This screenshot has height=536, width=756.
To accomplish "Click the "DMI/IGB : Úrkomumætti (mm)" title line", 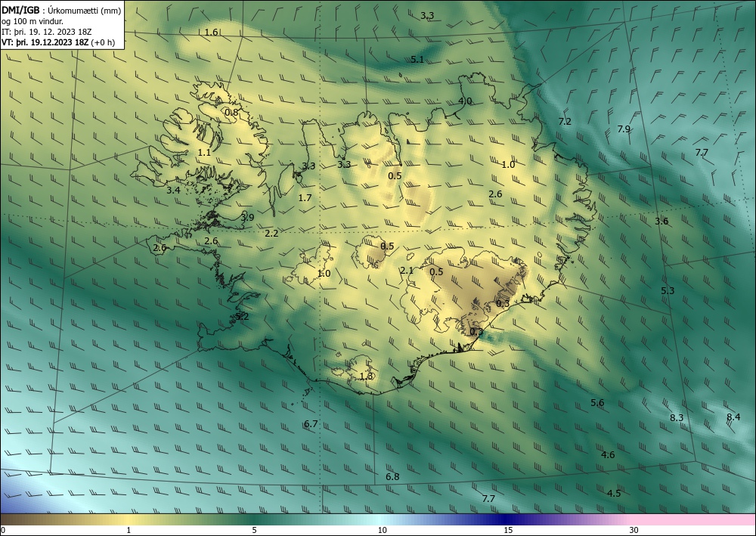I will [x=61, y=11].
